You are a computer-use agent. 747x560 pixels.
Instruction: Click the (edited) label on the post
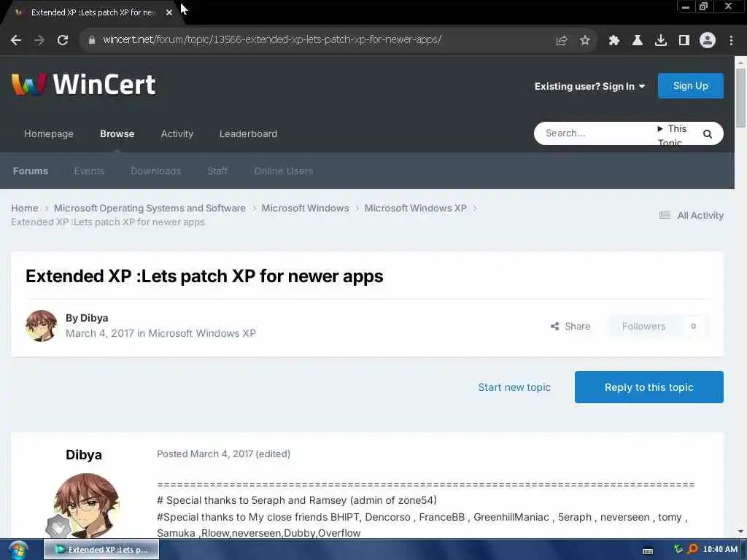point(273,454)
